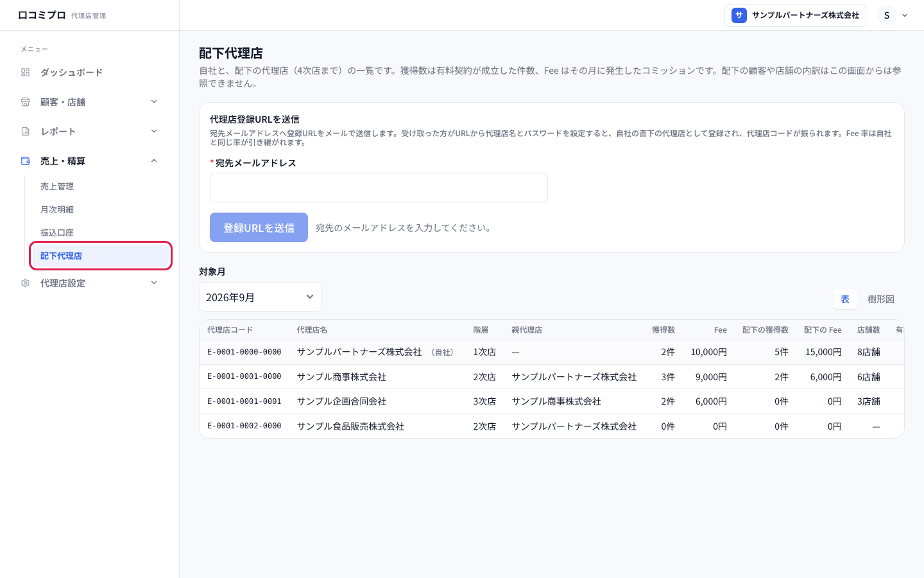Click サンプル商事株式会社 in the agency name column
This screenshot has height=578, width=924.
341,377
